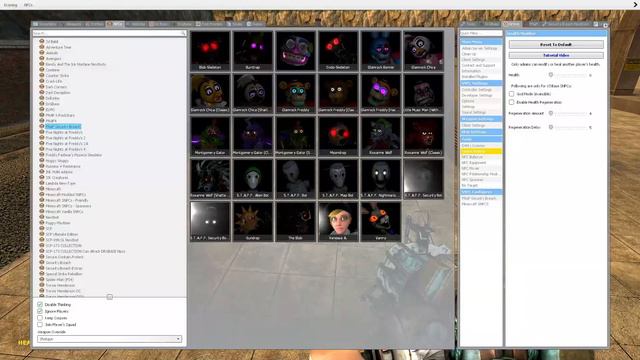
Task: Spawn the Vanessa A. NPC
Action: pyautogui.click(x=338, y=222)
